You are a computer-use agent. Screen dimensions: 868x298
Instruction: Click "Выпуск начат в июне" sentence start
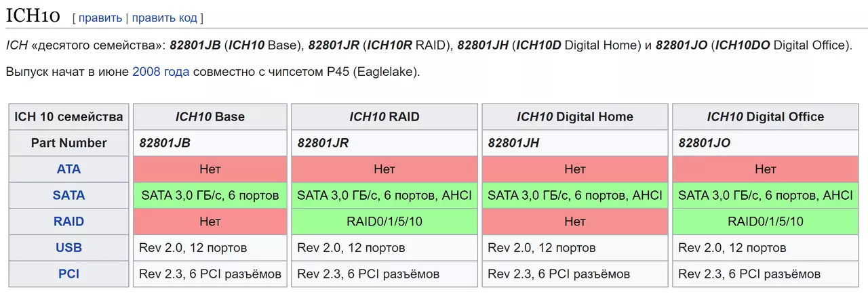pos(67,71)
